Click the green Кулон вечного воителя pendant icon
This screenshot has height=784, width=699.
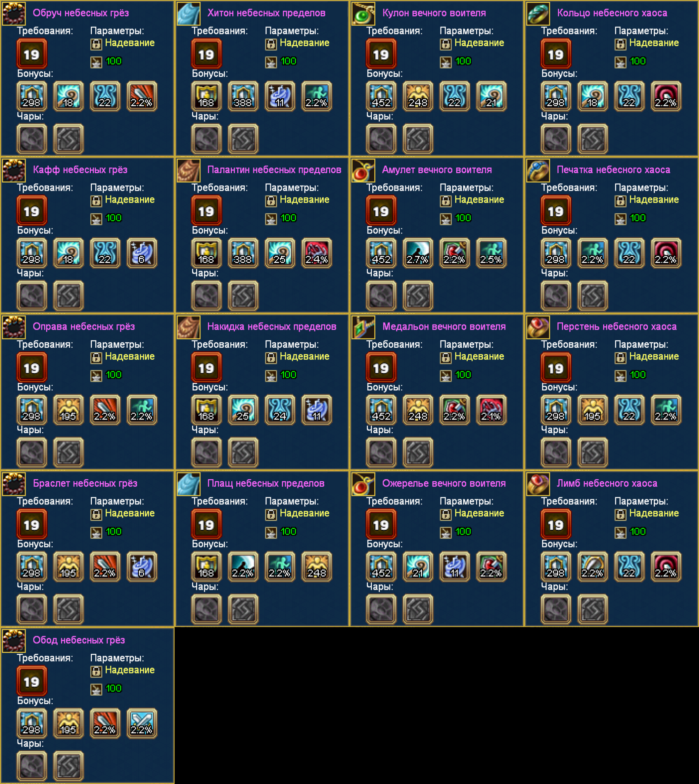click(x=363, y=14)
